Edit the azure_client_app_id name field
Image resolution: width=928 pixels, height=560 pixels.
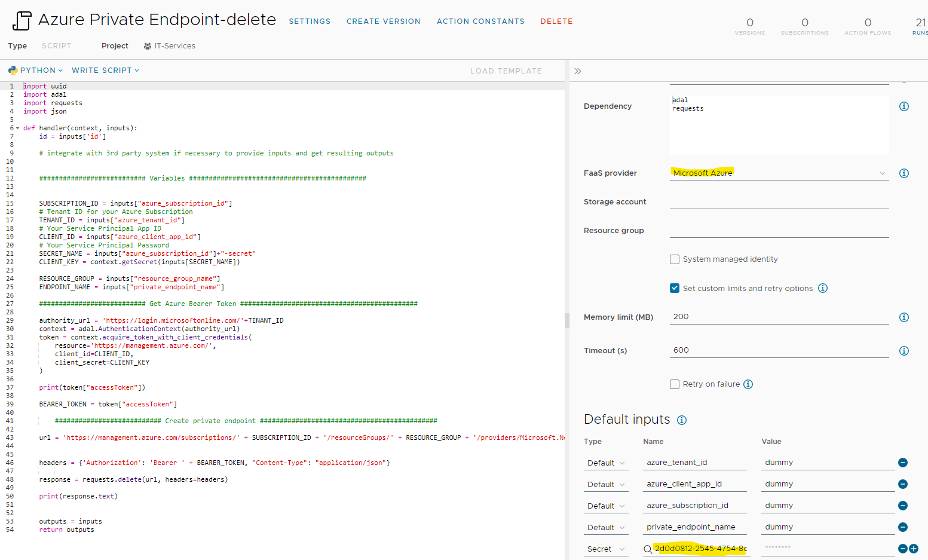pos(695,484)
